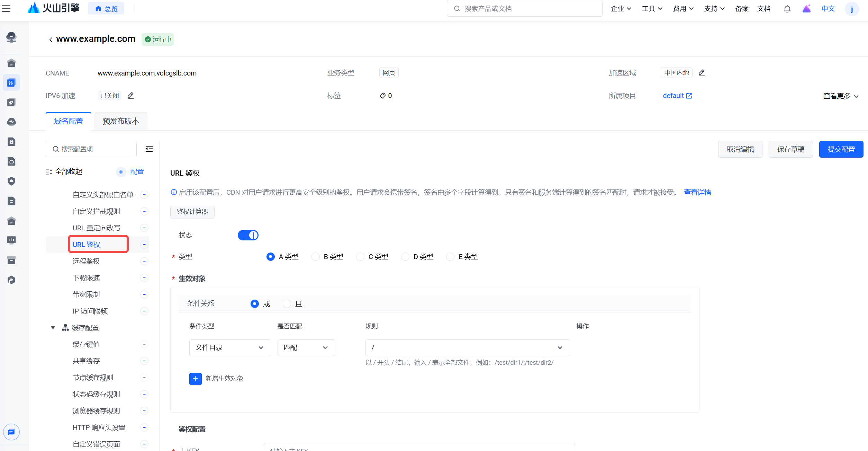Open the 匹配 dropdown
This screenshot has height=451, width=868.
(x=306, y=347)
